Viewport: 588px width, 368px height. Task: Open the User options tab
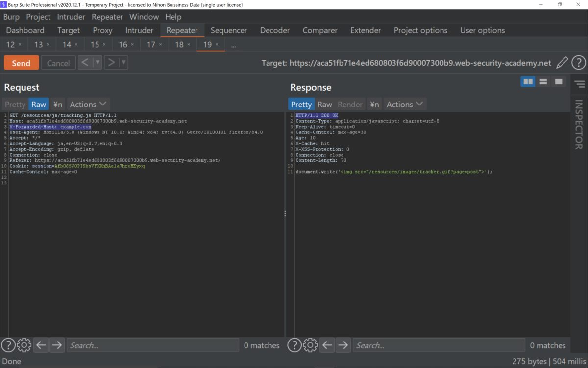(x=482, y=30)
